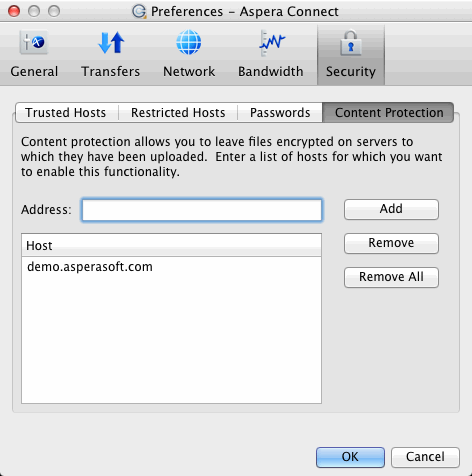The height and width of the screenshot is (476, 472).
Task: Select the Content Protection tab
Action: [389, 113]
